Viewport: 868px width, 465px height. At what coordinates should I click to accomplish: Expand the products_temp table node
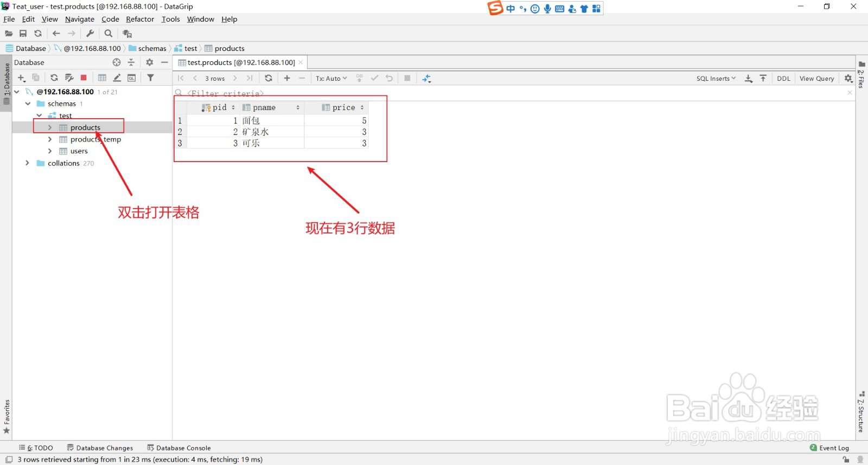tap(50, 139)
